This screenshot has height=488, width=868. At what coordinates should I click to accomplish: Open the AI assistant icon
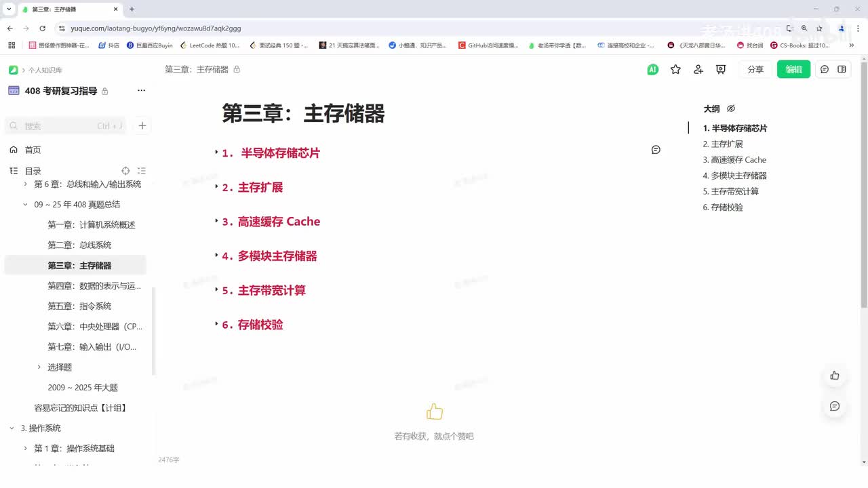pos(652,69)
